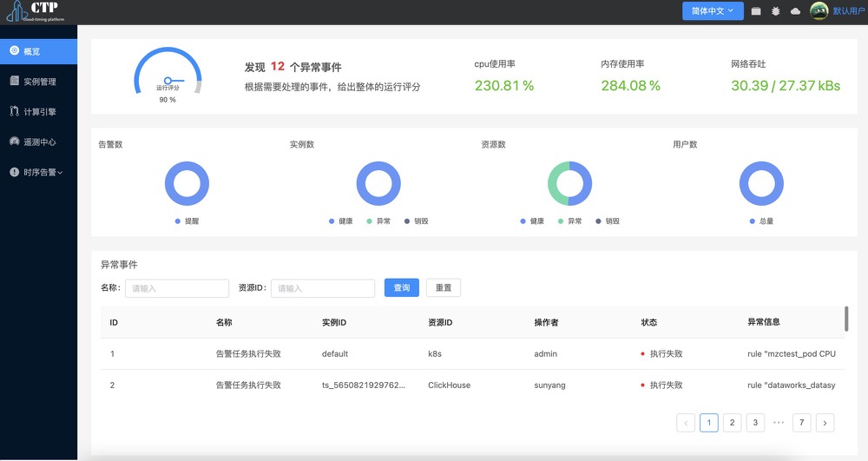Click 执行失败 status in row 1
Screen dimensions: 868x461
pos(661,353)
